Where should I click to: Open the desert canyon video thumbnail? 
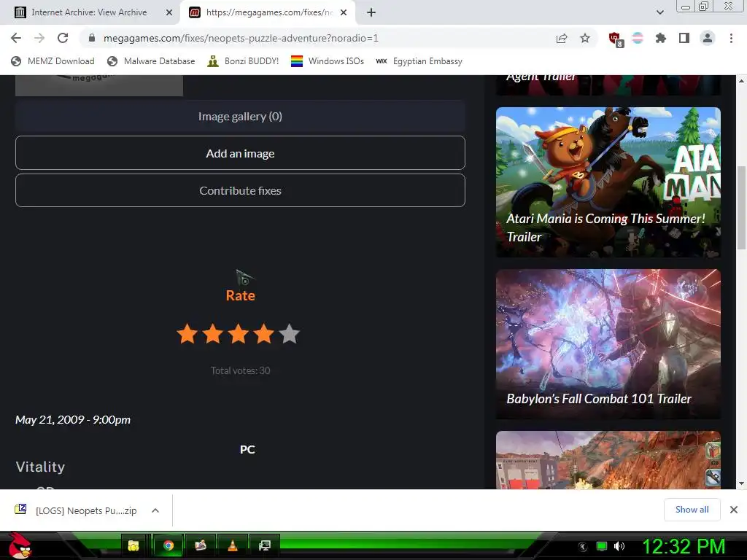coord(608,460)
